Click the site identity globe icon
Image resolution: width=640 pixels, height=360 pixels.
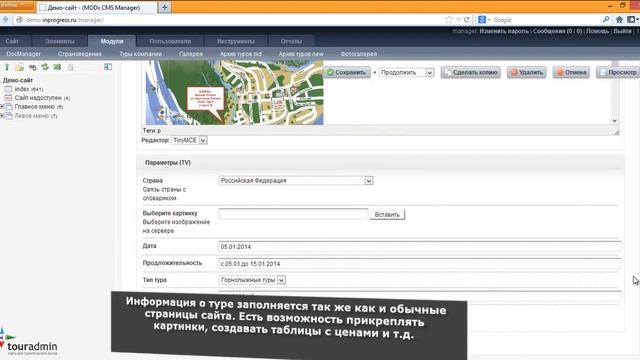(19, 20)
